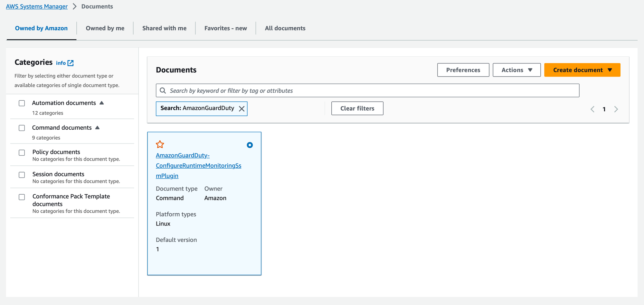644x305 pixels.
Task: Go to the previous results page
Action: 592,109
